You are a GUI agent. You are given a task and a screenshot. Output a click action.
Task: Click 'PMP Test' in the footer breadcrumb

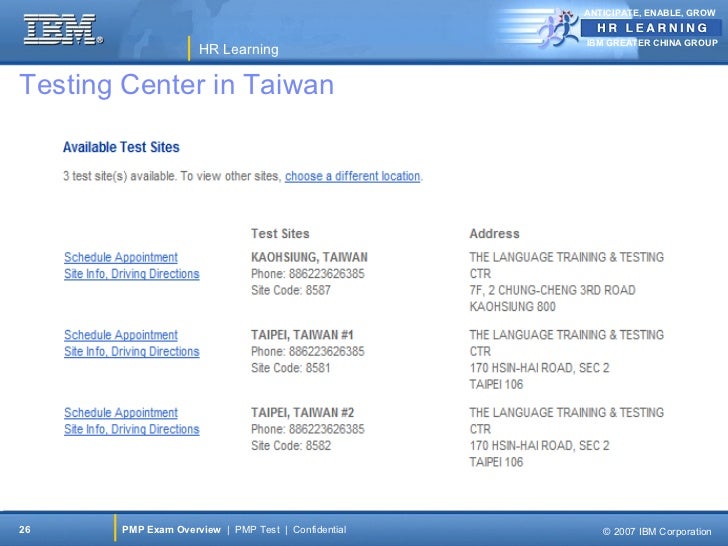257,529
